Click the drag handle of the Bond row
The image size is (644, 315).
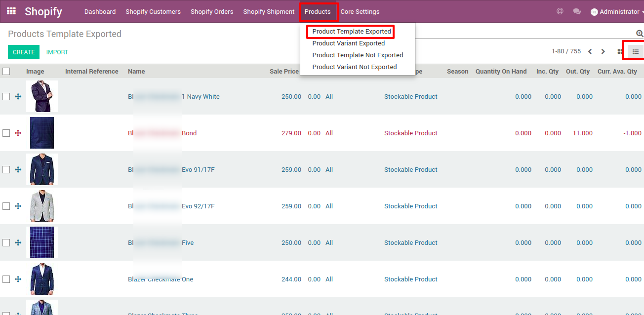coord(18,133)
